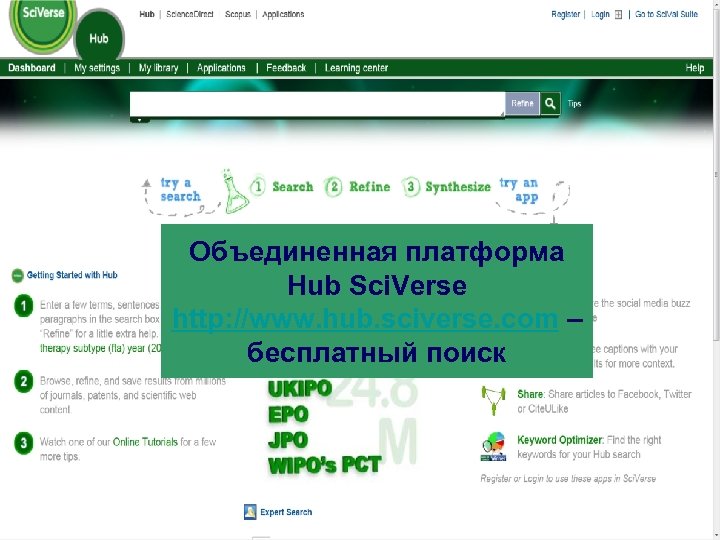Viewport: 720px width, 540px height.
Task: Click the Expert Search icon
Action: (250, 512)
